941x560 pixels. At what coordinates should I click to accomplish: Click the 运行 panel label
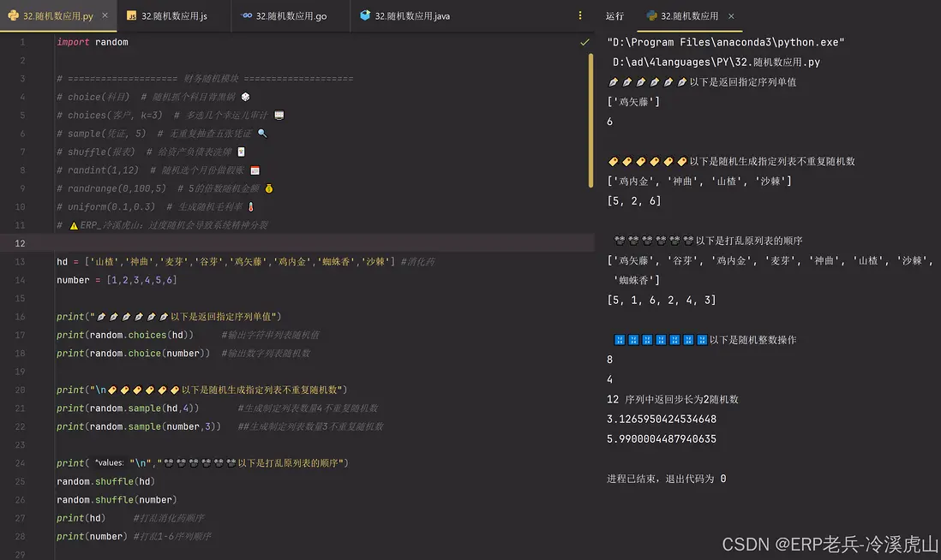[x=614, y=16]
